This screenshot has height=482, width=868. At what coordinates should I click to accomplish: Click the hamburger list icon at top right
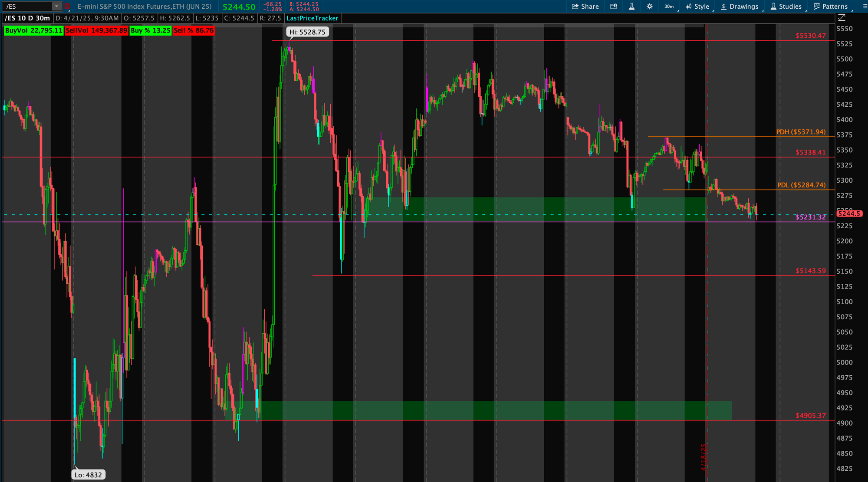[x=864, y=7]
